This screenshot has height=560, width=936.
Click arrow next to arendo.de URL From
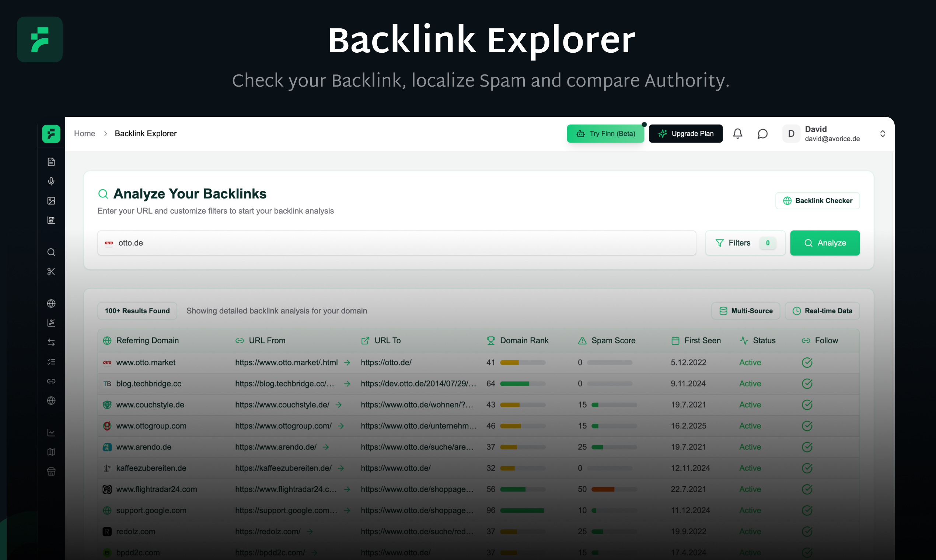tap(326, 447)
